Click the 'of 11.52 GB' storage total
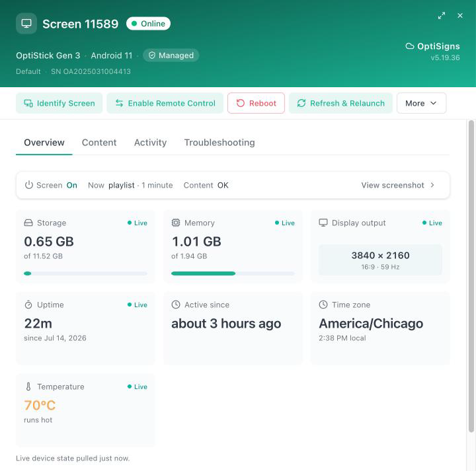The height and width of the screenshot is (471, 476). coord(43,256)
